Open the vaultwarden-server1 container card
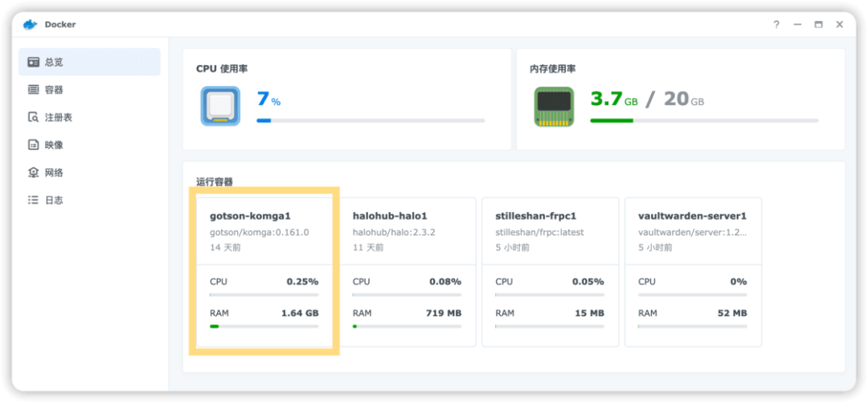Viewport: 868px width, 403px height. click(x=693, y=272)
